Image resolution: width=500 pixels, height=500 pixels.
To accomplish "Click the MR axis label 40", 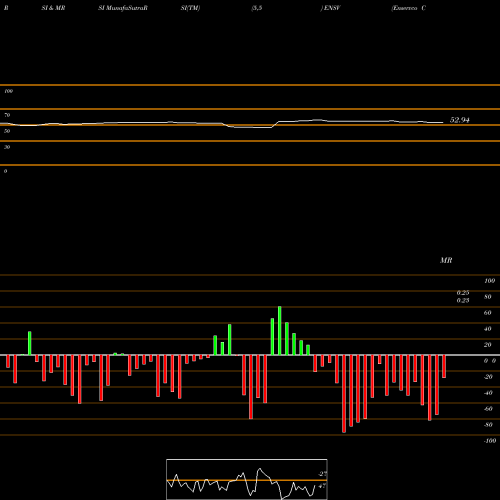I will [x=488, y=329].
